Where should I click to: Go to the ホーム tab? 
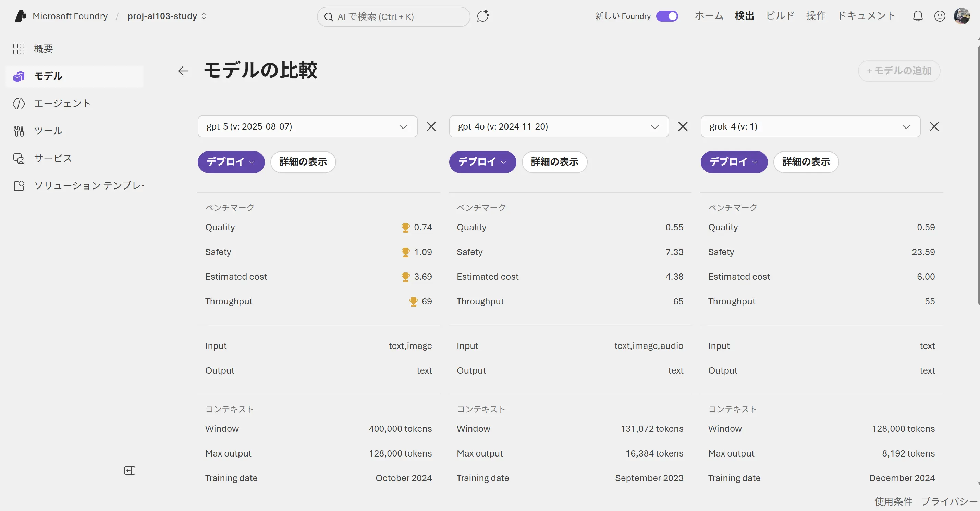tap(709, 16)
